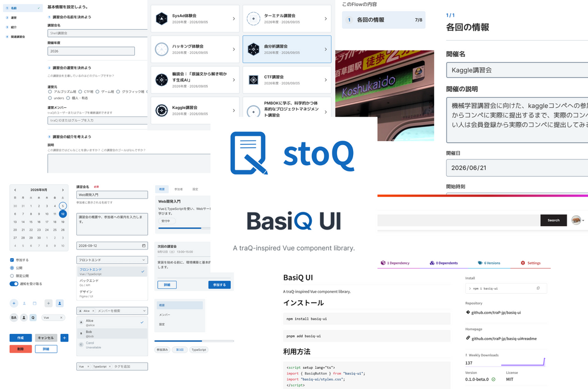This screenshot has height=389, width=588.
Task: Open the 1 Dependency tab
Action: (x=395, y=263)
